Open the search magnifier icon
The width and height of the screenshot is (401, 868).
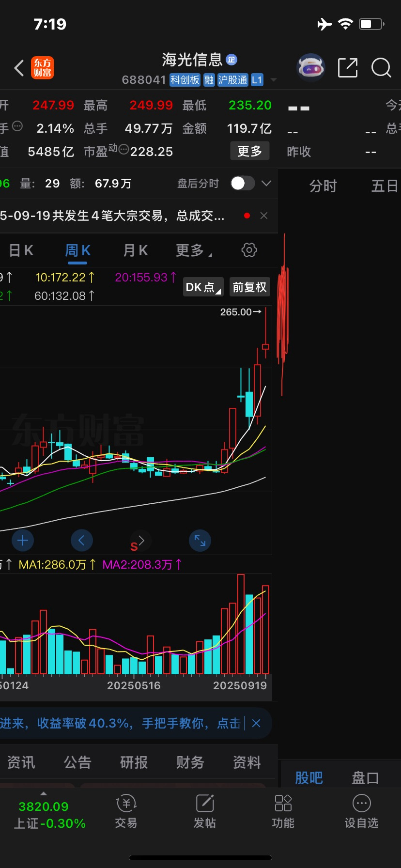(381, 68)
